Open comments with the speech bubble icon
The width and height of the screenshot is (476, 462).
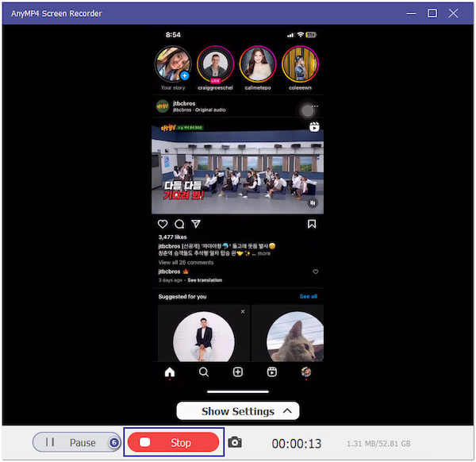(179, 224)
